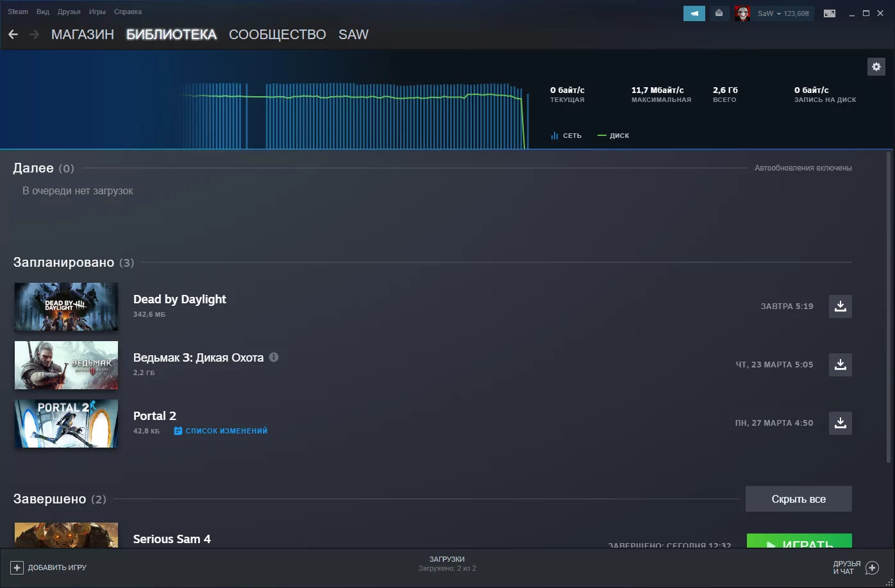Open Portal 2 Список изменений link
Viewport: 895px width, 588px height.
[x=221, y=431]
